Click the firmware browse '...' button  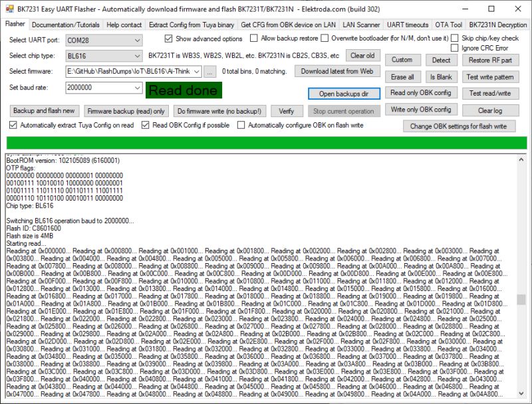click(x=210, y=72)
